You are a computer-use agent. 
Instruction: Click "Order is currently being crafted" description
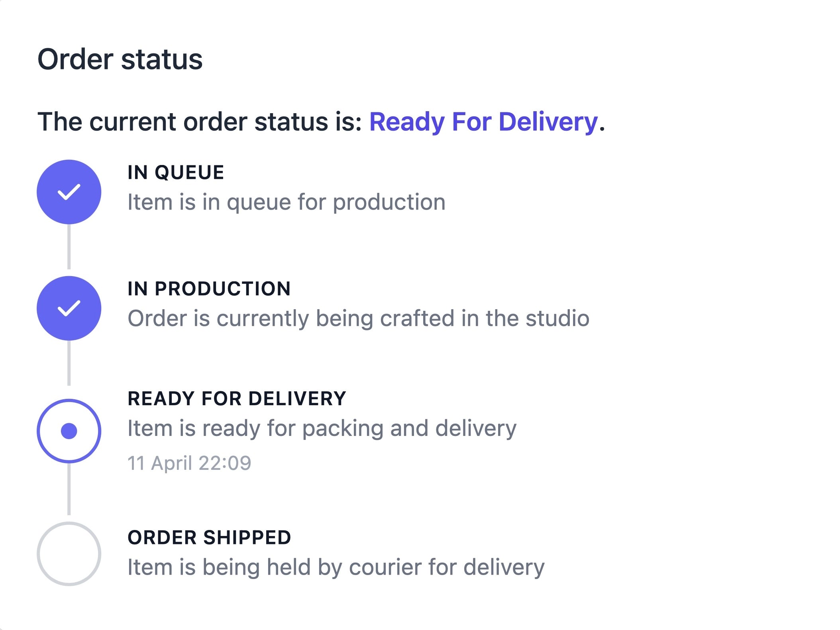point(358,318)
